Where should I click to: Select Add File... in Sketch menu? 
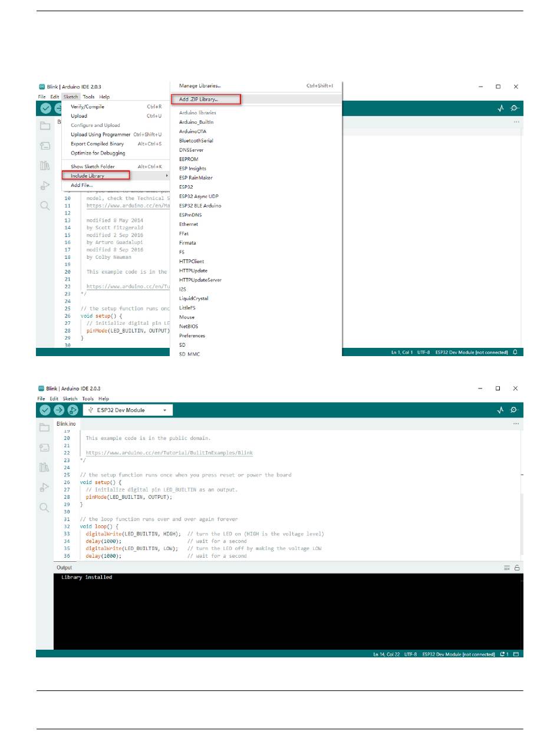tap(116, 185)
